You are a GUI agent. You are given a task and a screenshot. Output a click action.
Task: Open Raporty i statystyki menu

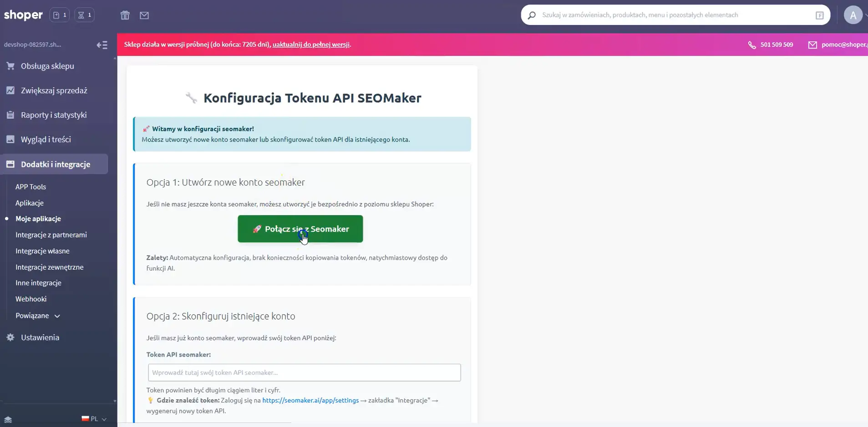(x=54, y=115)
